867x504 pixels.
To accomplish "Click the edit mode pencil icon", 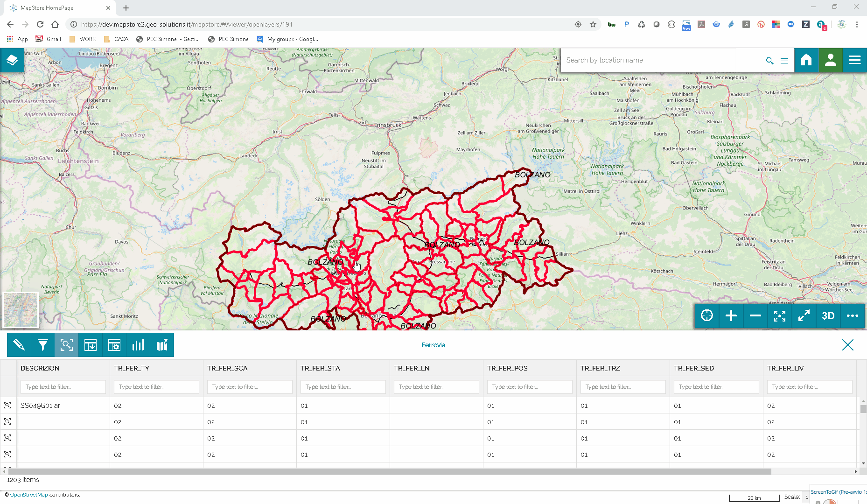I will 19,345.
